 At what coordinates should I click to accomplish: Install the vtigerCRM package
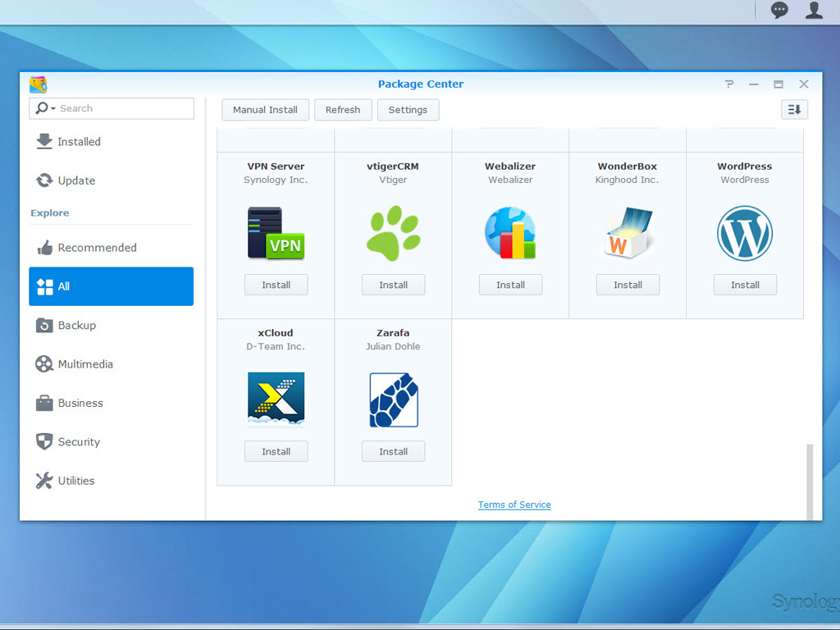[x=393, y=285]
